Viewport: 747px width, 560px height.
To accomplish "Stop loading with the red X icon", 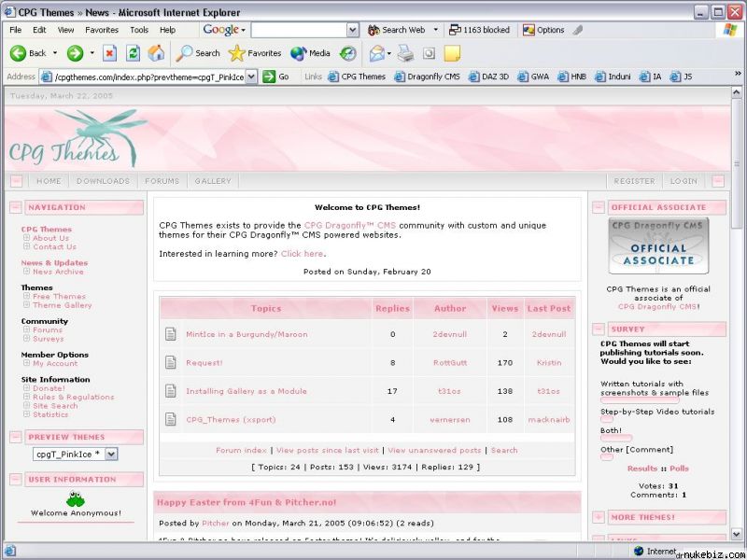I will coord(109,53).
